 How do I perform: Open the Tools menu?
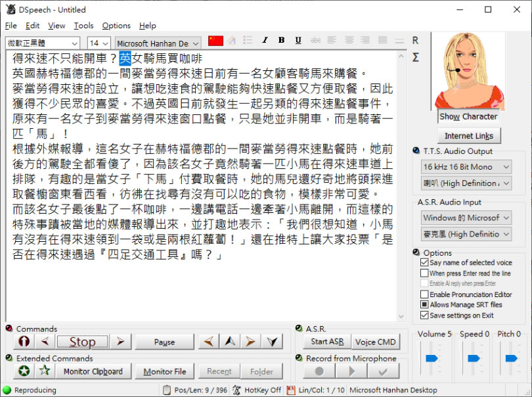point(83,26)
